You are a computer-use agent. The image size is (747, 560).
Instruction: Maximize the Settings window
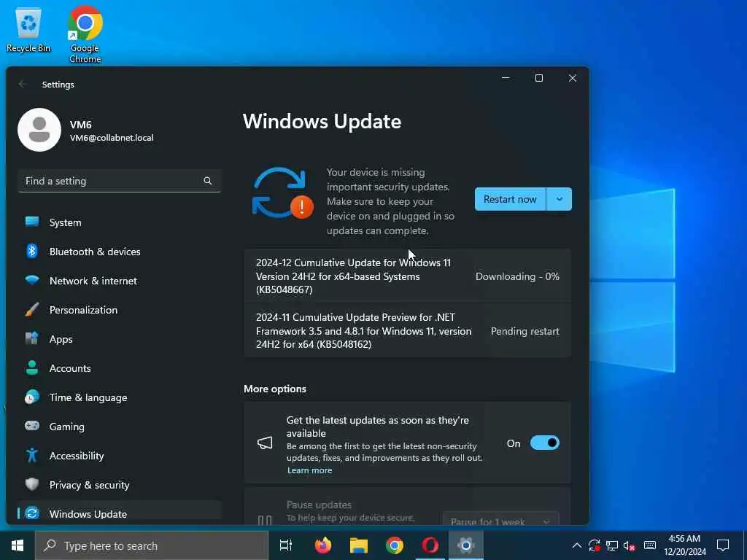539,78
